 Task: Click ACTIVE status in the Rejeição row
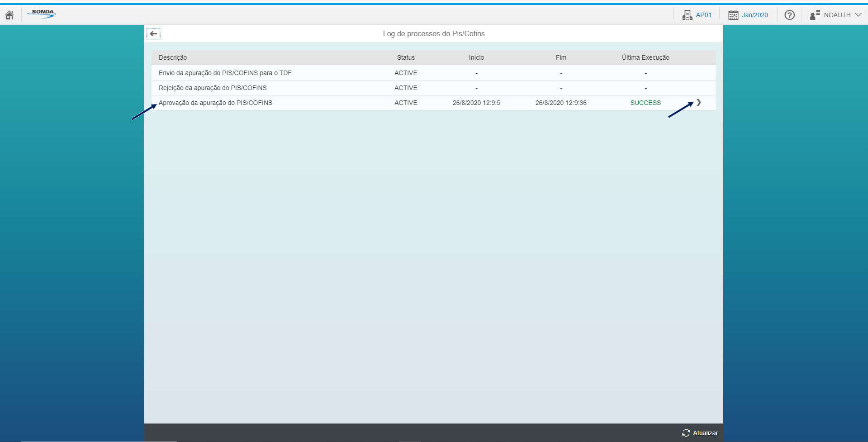click(x=406, y=88)
